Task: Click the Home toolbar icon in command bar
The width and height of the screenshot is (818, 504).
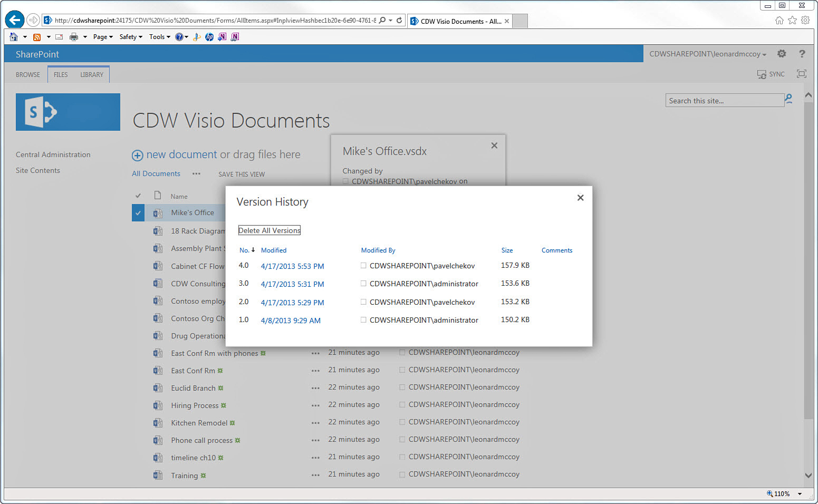Action: pos(14,37)
